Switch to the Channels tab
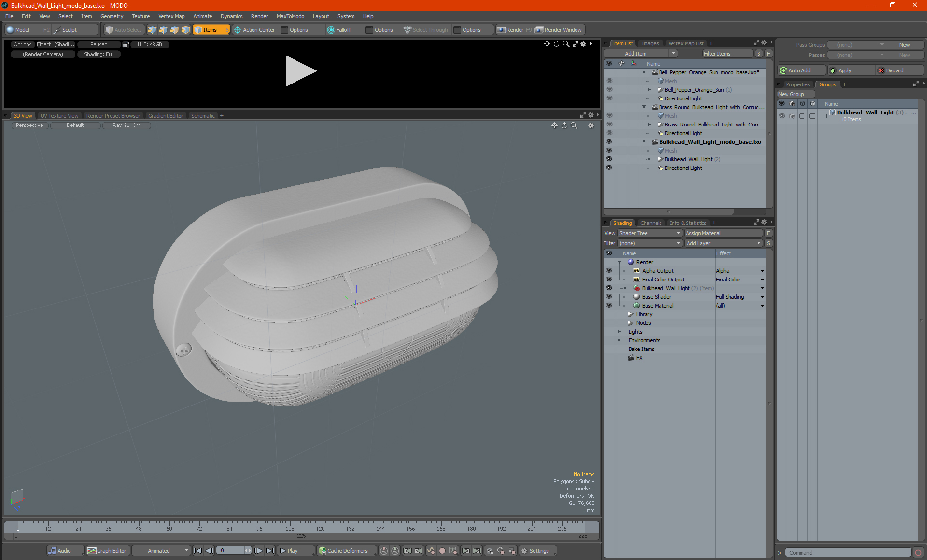Screen dimensions: 927x560 [x=650, y=223]
